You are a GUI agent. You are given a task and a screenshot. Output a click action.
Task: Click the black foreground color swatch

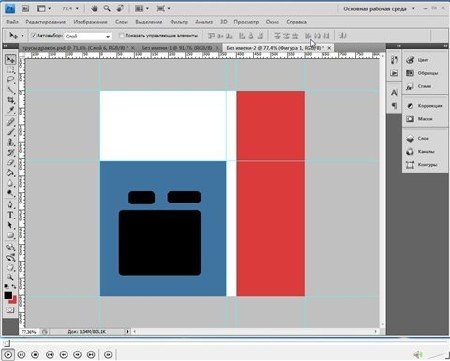pos(8,295)
